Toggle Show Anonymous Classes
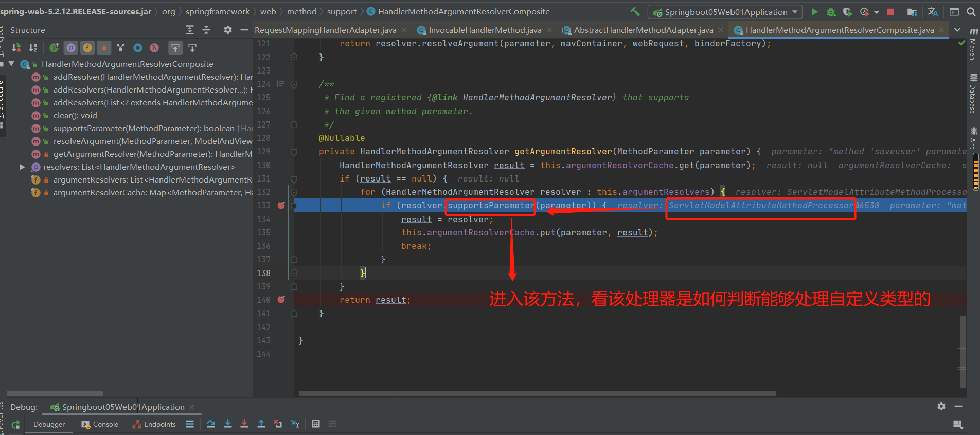 click(x=137, y=48)
